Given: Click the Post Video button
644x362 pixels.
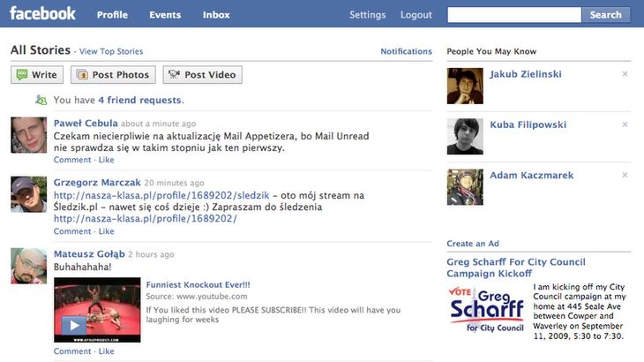Looking at the screenshot, I should pos(203,75).
